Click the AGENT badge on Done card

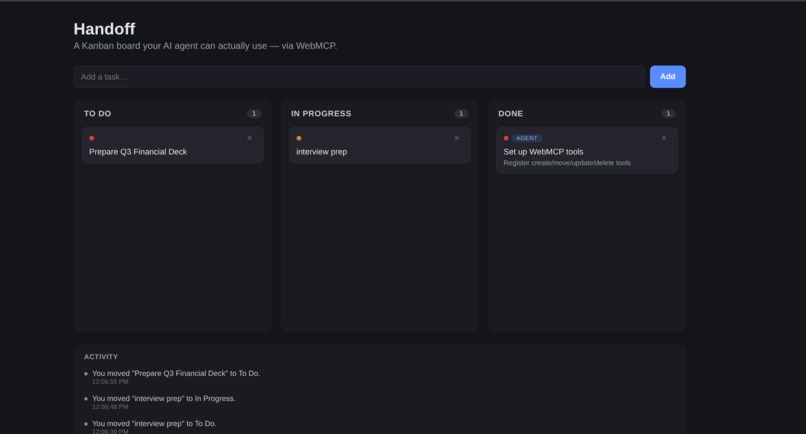[526, 138]
